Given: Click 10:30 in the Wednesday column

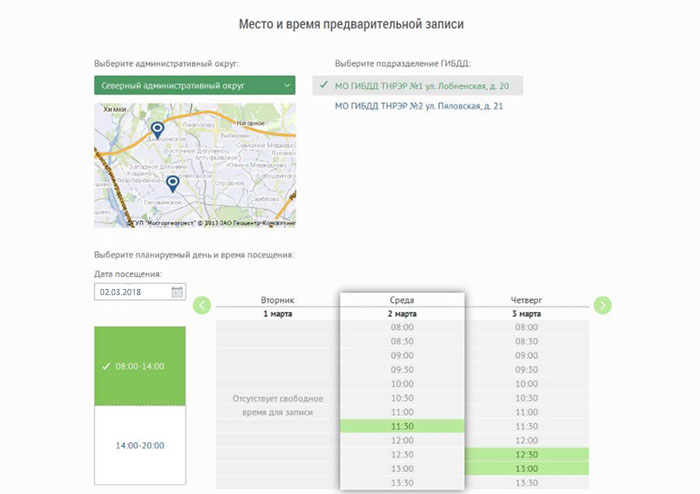Looking at the screenshot, I should 402,398.
